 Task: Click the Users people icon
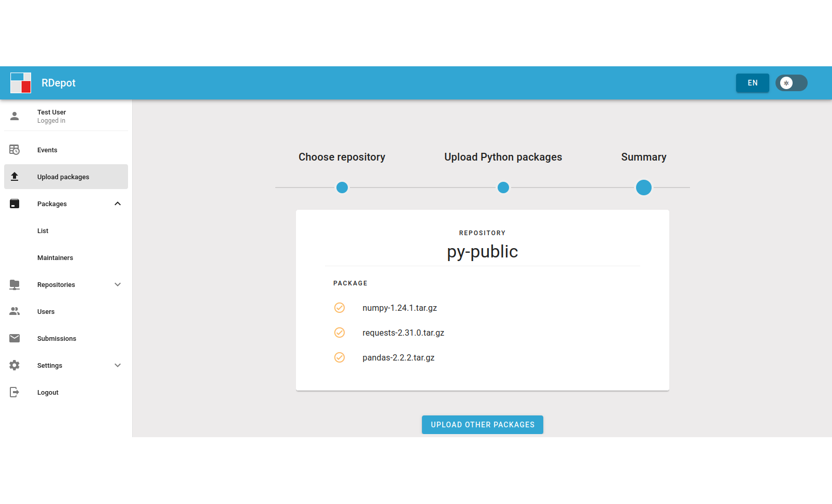pos(15,311)
